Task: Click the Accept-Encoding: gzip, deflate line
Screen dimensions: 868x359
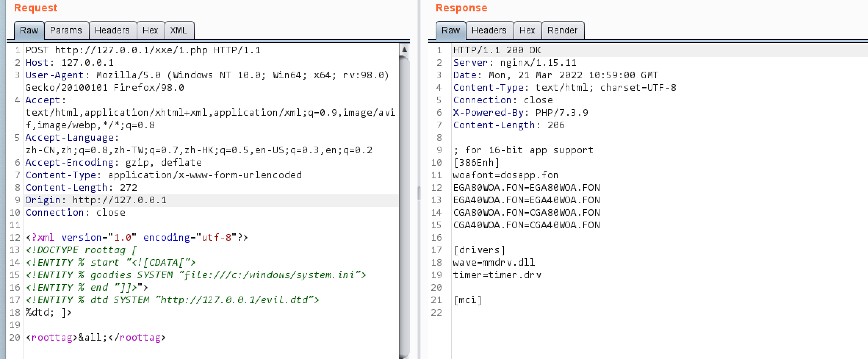Action: 114,163
